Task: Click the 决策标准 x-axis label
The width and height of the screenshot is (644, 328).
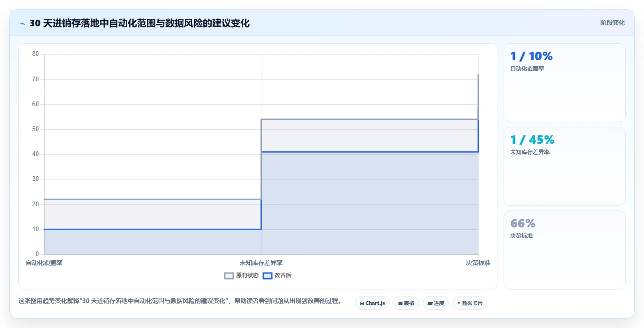Action: point(478,263)
